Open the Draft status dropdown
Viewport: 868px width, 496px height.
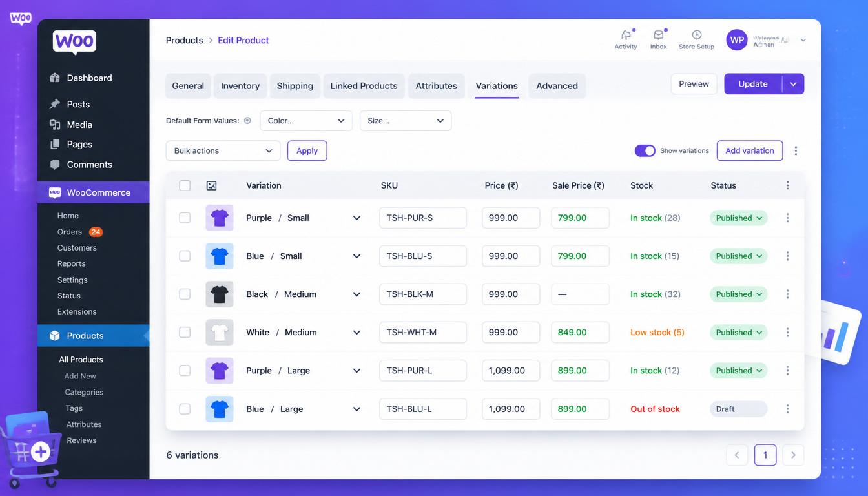coord(739,409)
